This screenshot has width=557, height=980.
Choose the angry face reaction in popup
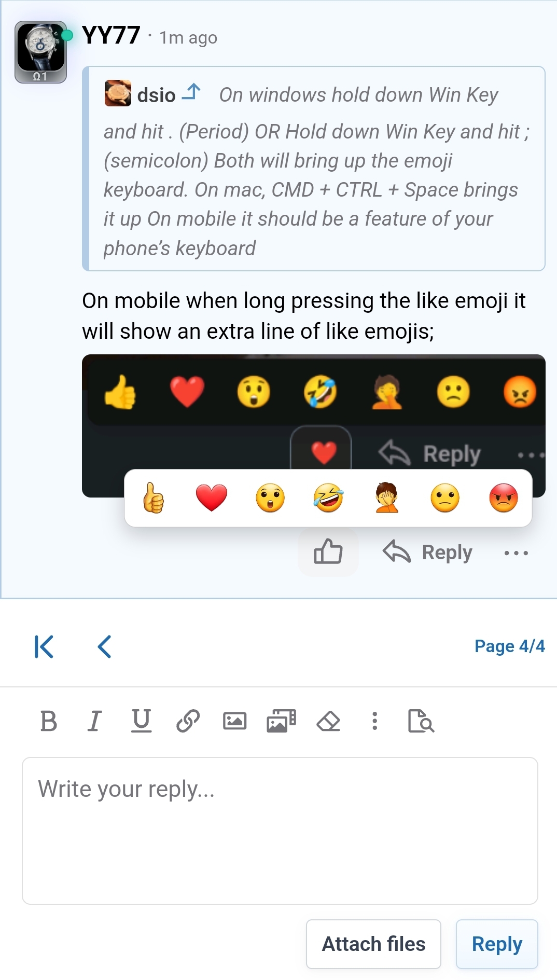[503, 498]
